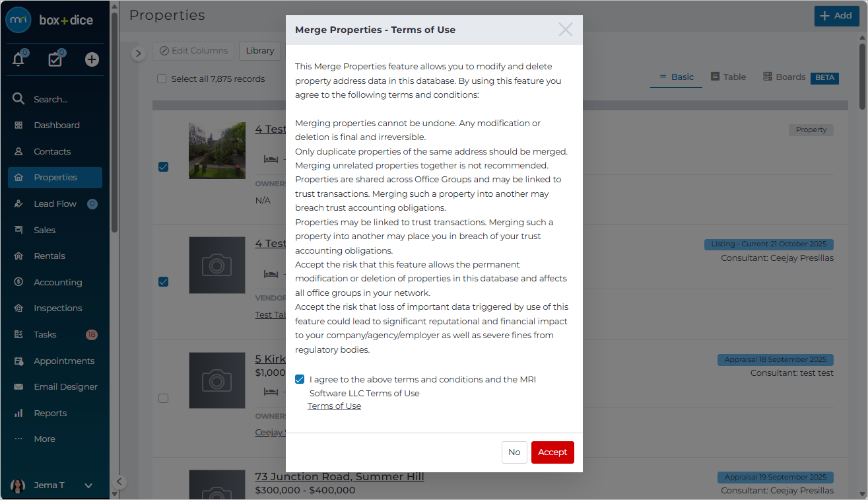The height and width of the screenshot is (500, 868).
Task: Go to Inspections
Action: point(55,308)
